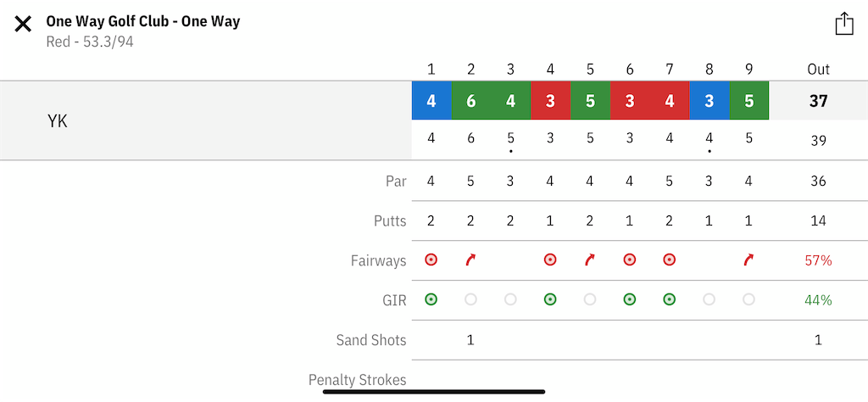
Task: Open hole 2 green score cell showing 6
Action: (471, 101)
